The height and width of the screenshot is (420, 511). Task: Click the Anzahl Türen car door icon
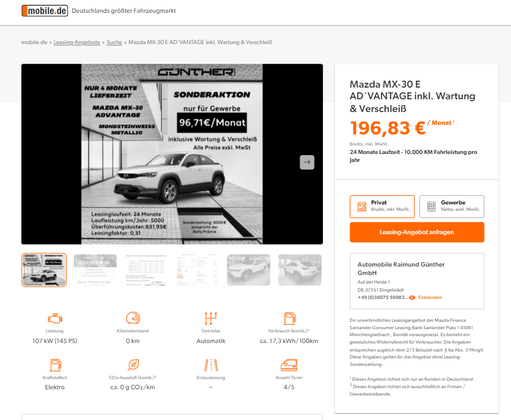289,365
